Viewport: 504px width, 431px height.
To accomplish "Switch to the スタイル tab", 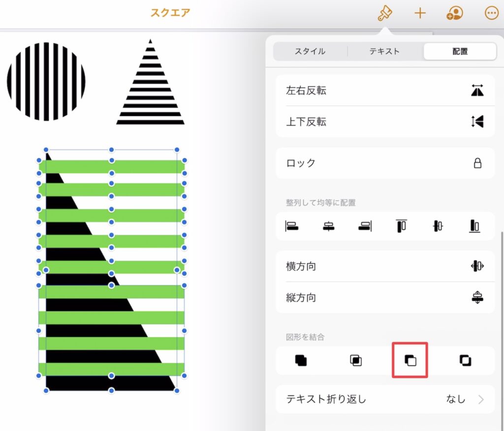I will [310, 52].
